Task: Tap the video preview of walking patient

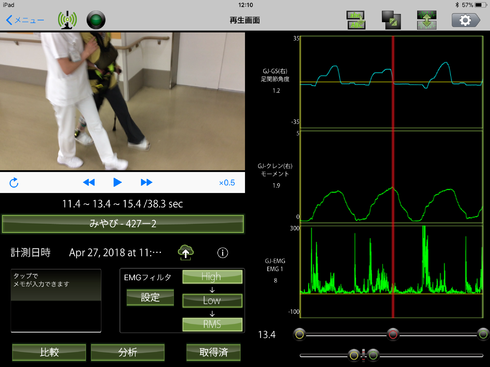Action: (x=122, y=101)
